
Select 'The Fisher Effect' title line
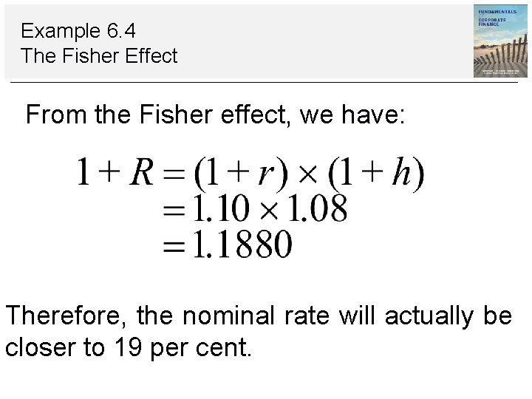(100, 56)
